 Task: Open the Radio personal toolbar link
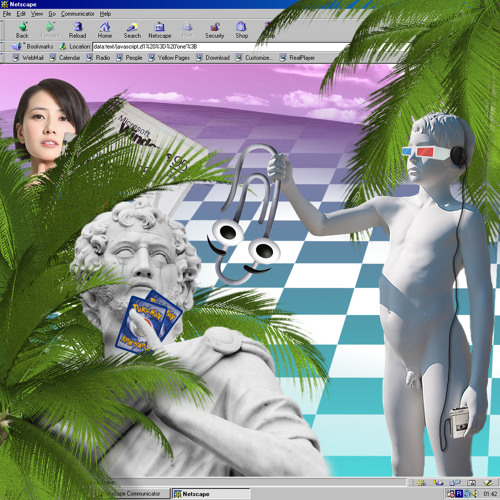pyautogui.click(x=98, y=58)
